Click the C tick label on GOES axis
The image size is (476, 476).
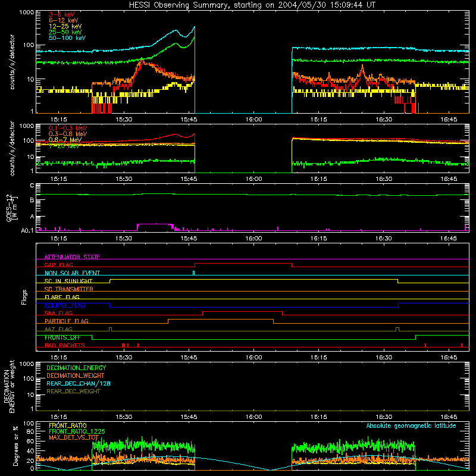click(x=32, y=186)
